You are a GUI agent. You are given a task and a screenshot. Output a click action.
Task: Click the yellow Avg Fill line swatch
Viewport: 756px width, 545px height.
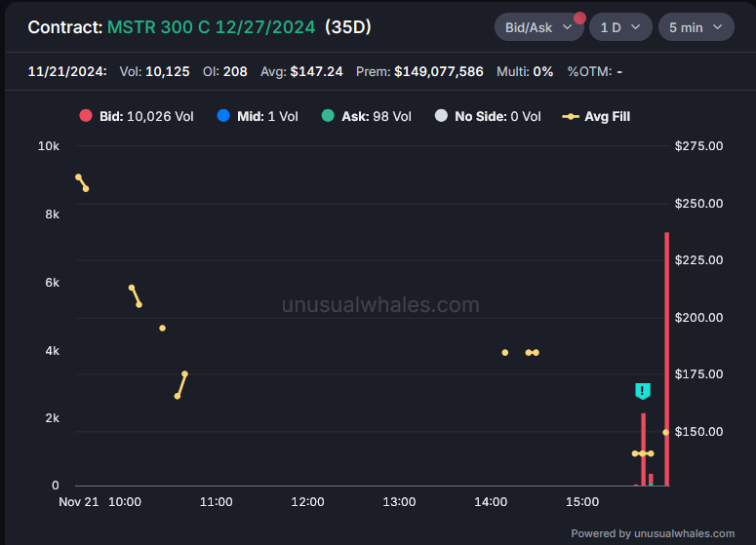click(x=571, y=116)
